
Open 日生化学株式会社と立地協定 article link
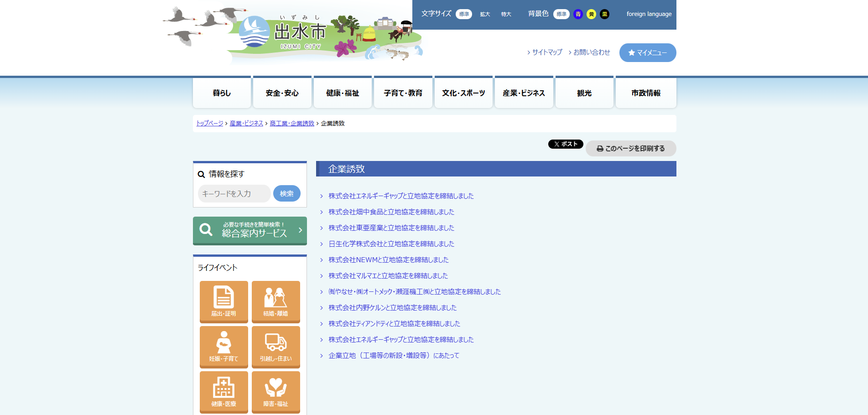click(391, 244)
